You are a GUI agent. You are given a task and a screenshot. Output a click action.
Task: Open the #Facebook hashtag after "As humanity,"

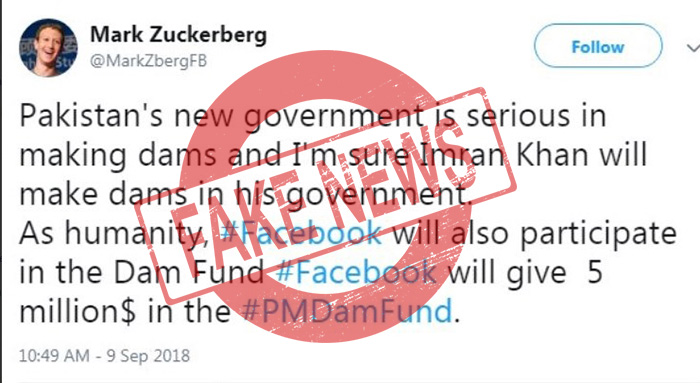pyautogui.click(x=302, y=233)
